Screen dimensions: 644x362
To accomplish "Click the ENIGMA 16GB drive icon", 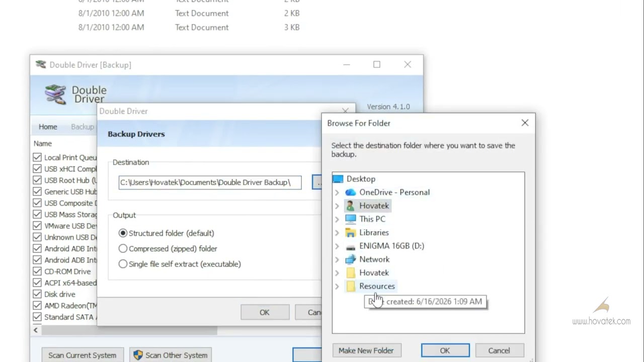I will point(351,246).
